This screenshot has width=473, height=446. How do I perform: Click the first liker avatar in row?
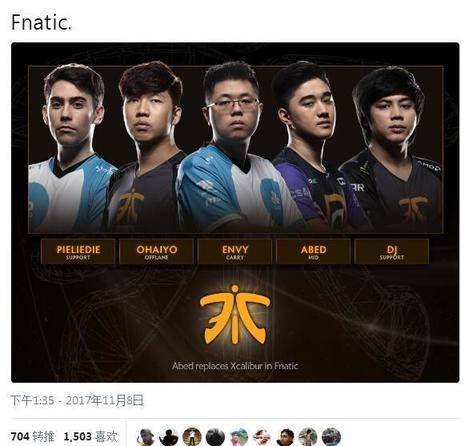coord(146,437)
